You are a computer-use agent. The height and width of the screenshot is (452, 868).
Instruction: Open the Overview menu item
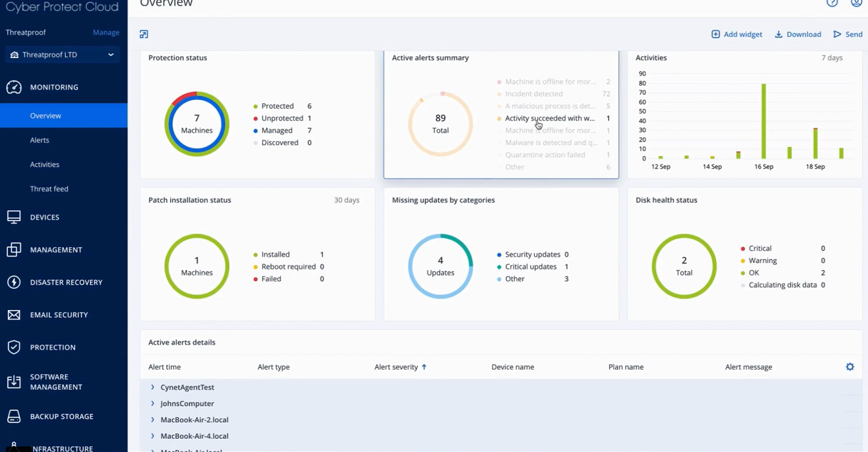click(63, 115)
